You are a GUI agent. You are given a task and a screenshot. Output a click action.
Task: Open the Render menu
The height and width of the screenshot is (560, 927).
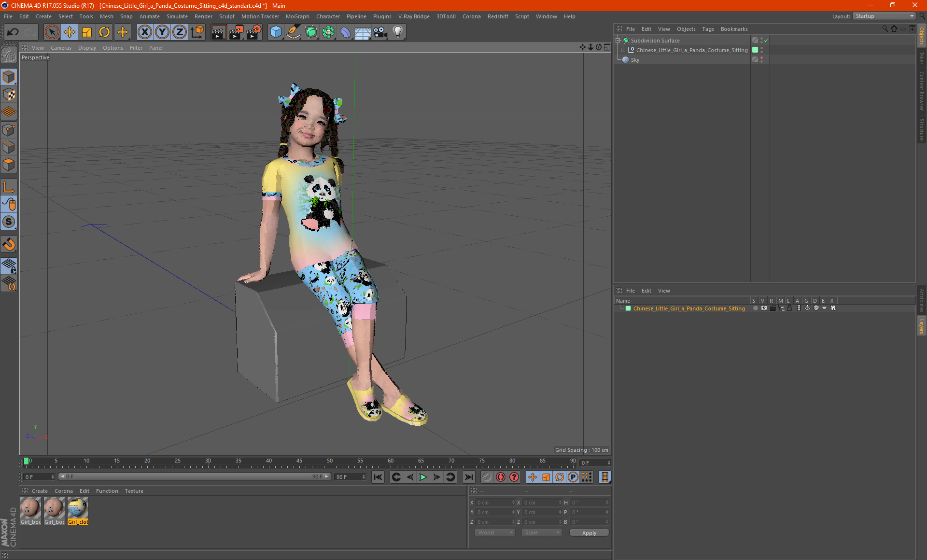click(x=203, y=16)
